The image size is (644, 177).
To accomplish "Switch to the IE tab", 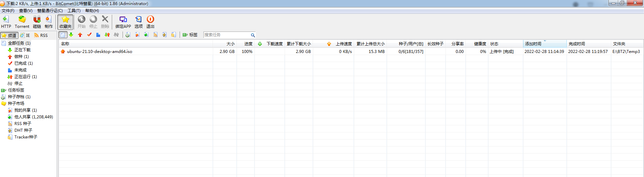I will (25, 35).
